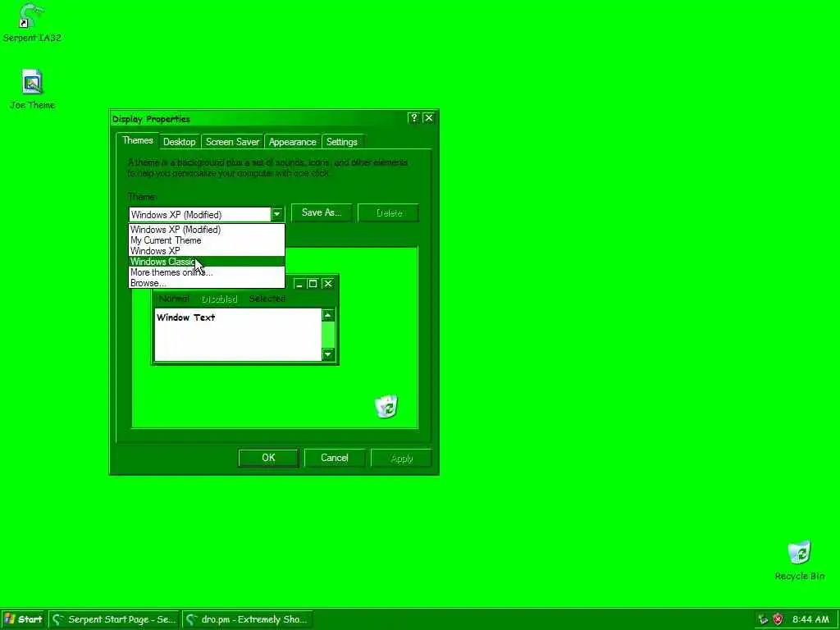Click the Save As... button
The height and width of the screenshot is (630, 840).
(x=322, y=212)
